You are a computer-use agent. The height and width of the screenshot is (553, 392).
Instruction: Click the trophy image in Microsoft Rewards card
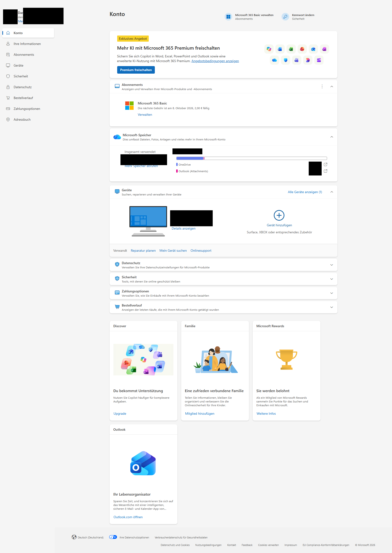point(287,359)
